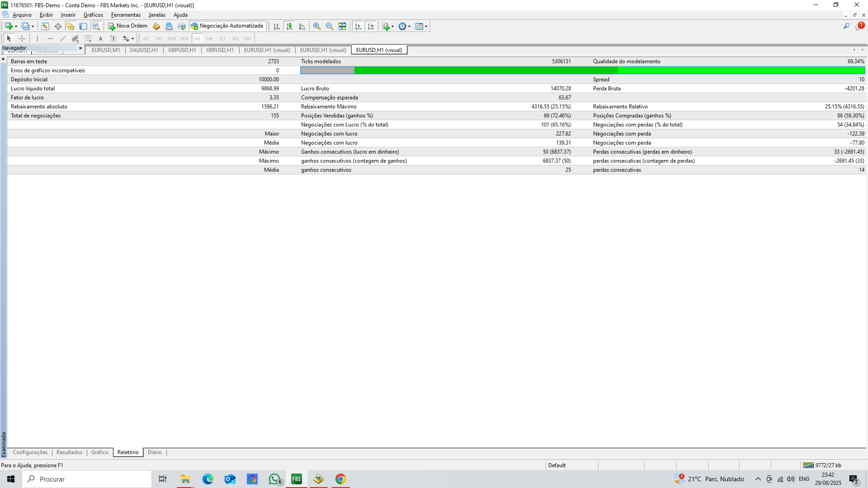Open the Periods clock dropdown
The height and width of the screenshot is (488, 868).
[405, 26]
